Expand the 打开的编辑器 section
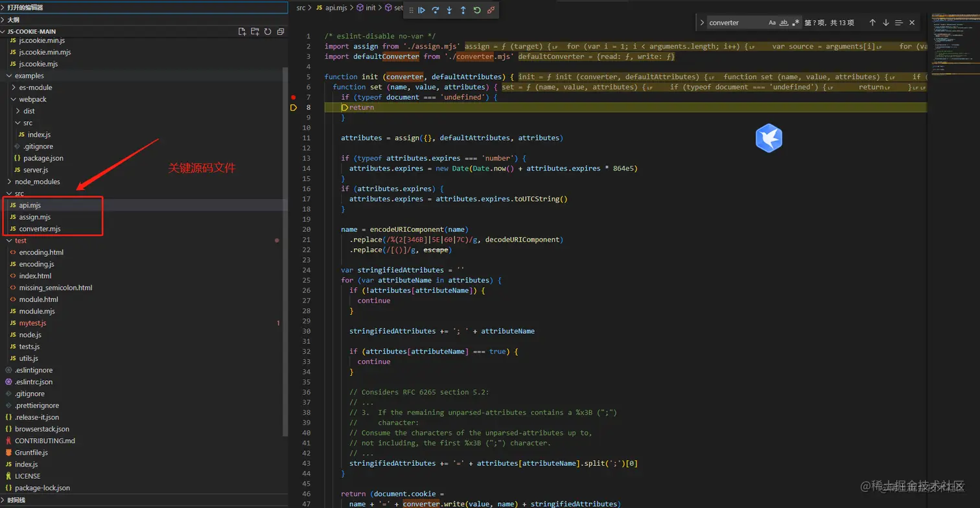980x508 pixels. pyautogui.click(x=26, y=7)
